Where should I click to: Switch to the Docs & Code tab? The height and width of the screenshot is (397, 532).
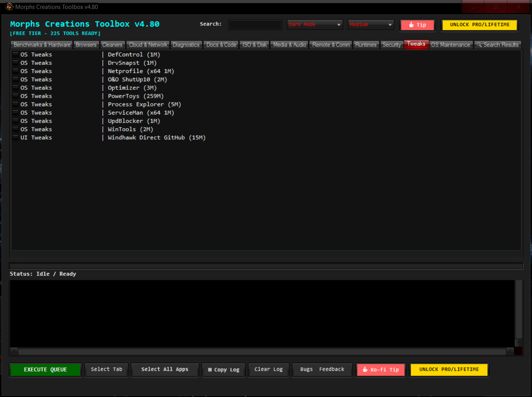point(221,45)
